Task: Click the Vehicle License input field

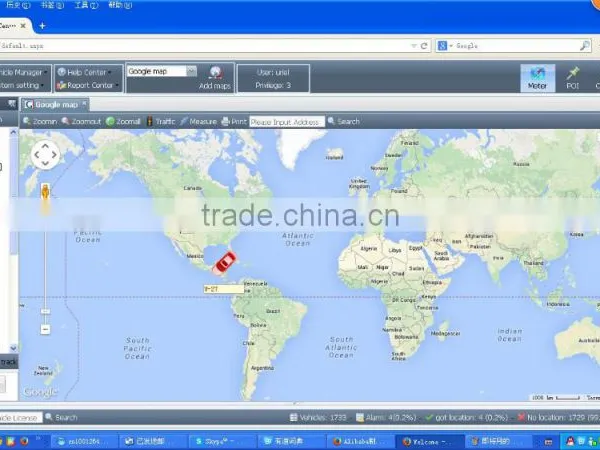Action: (20, 418)
